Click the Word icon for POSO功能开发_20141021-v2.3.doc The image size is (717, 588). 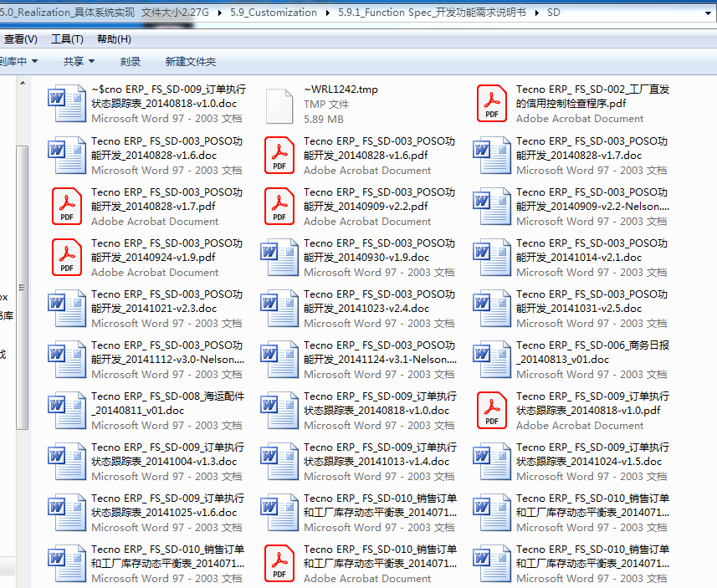(x=67, y=308)
